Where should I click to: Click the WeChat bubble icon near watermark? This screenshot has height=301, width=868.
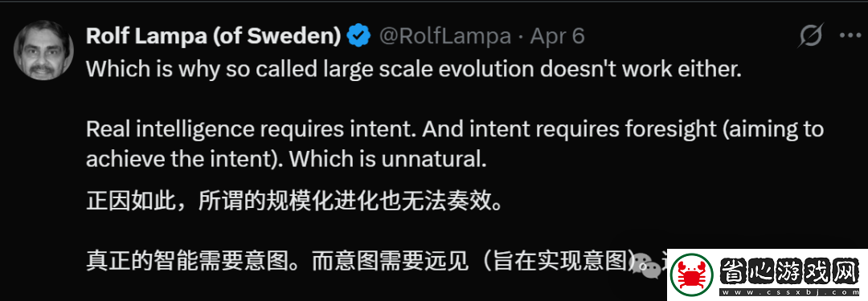coord(645,265)
